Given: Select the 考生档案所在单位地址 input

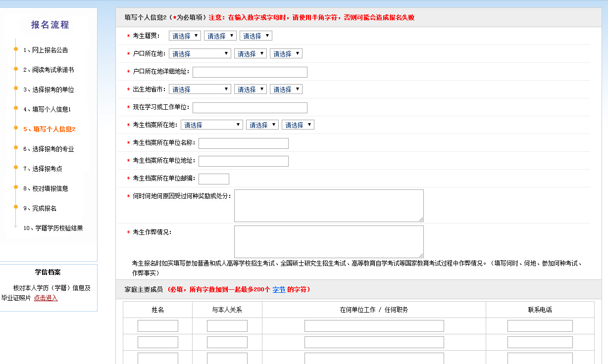Looking at the screenshot, I should 243,161.
